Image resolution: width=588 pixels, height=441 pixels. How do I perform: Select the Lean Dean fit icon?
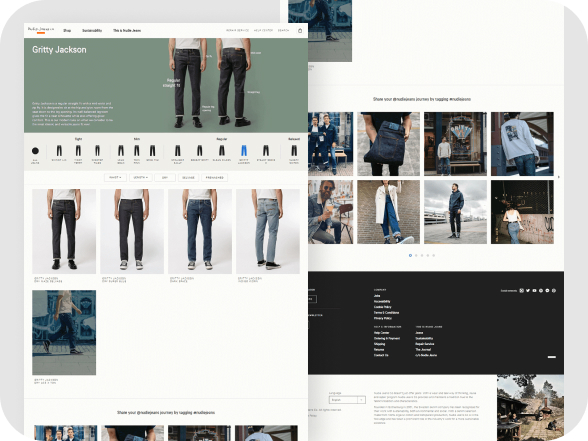click(x=121, y=151)
